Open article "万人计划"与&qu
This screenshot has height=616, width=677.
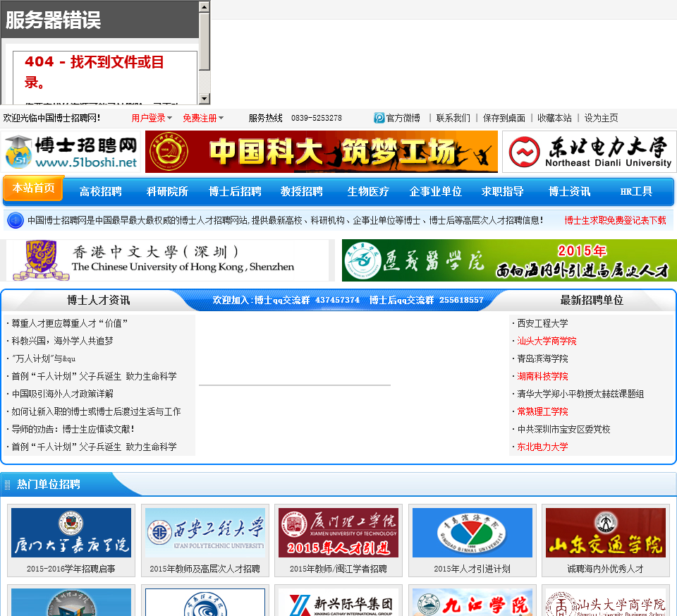pos(44,358)
